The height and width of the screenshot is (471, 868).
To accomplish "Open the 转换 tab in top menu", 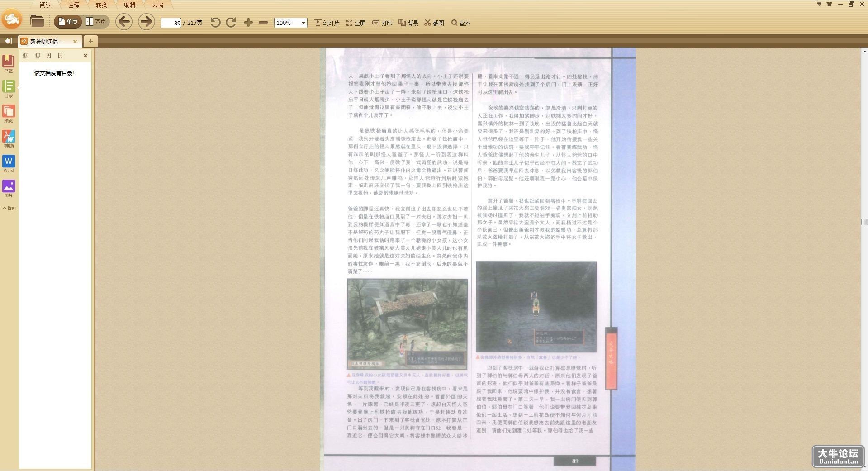I will (x=101, y=5).
